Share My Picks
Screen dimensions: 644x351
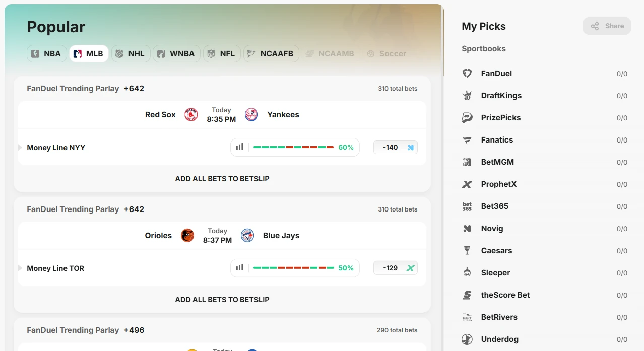click(x=607, y=26)
